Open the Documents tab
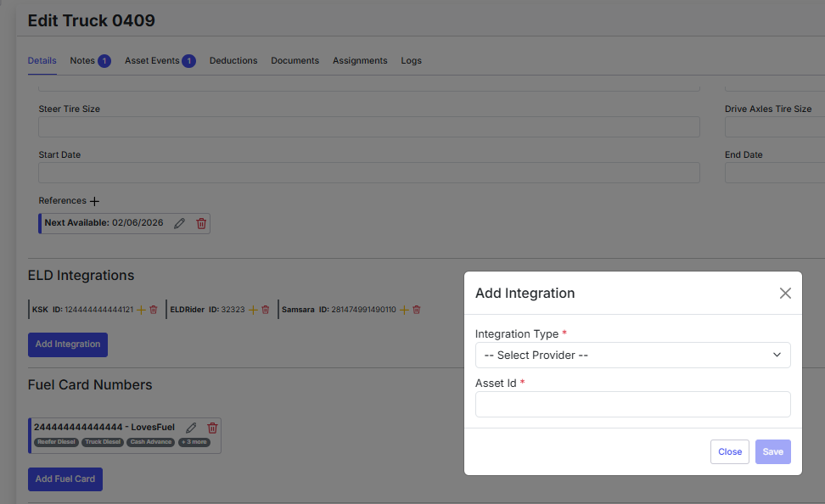Screen dimensions: 825x504 click(295, 60)
